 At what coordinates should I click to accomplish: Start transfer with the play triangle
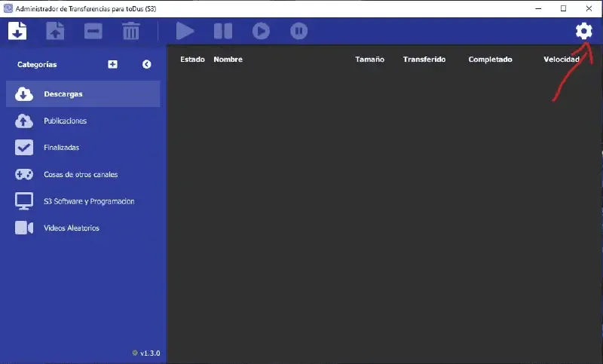(x=185, y=31)
